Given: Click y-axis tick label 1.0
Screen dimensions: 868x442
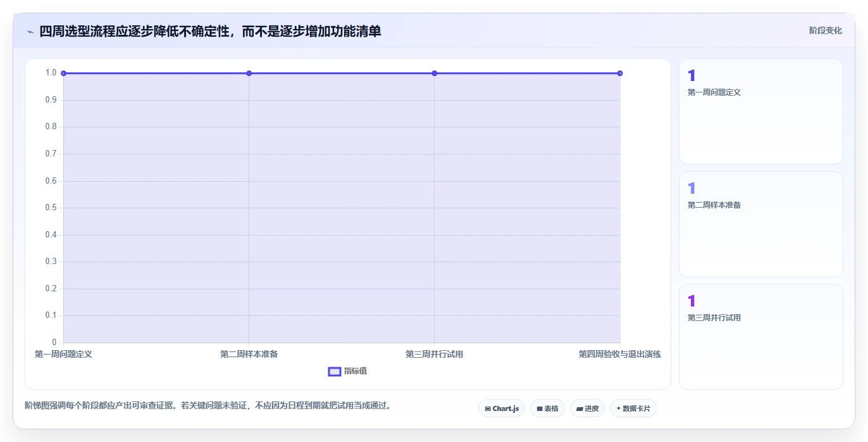Looking at the screenshot, I should [x=51, y=73].
